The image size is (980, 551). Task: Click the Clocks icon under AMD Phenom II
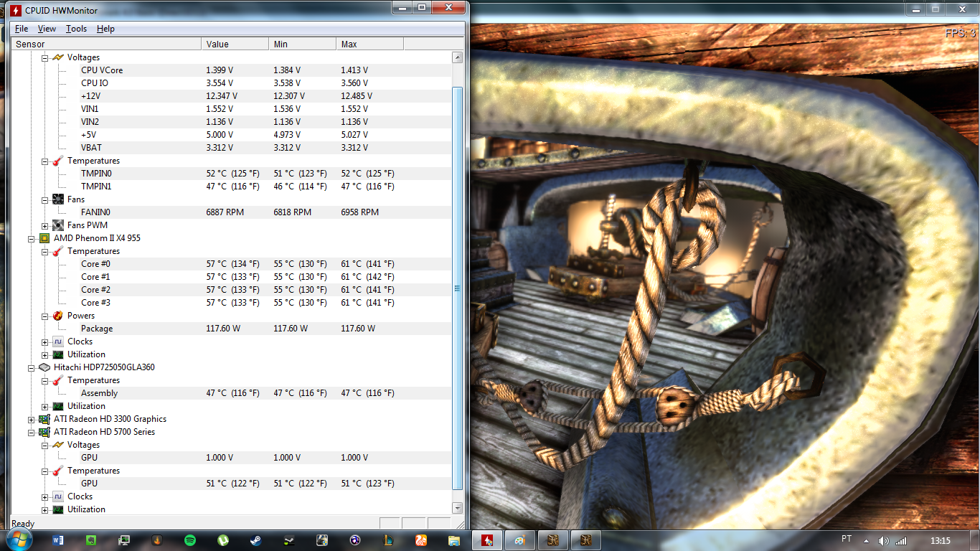[58, 342]
